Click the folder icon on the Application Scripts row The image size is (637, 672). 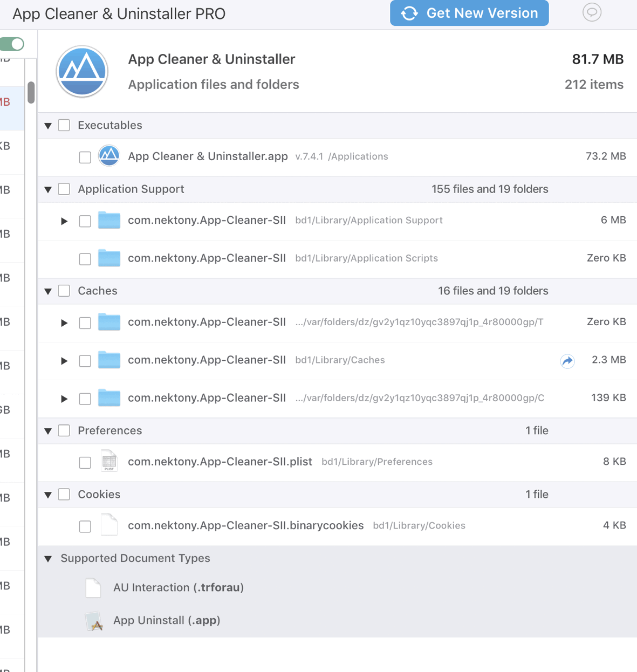click(109, 258)
